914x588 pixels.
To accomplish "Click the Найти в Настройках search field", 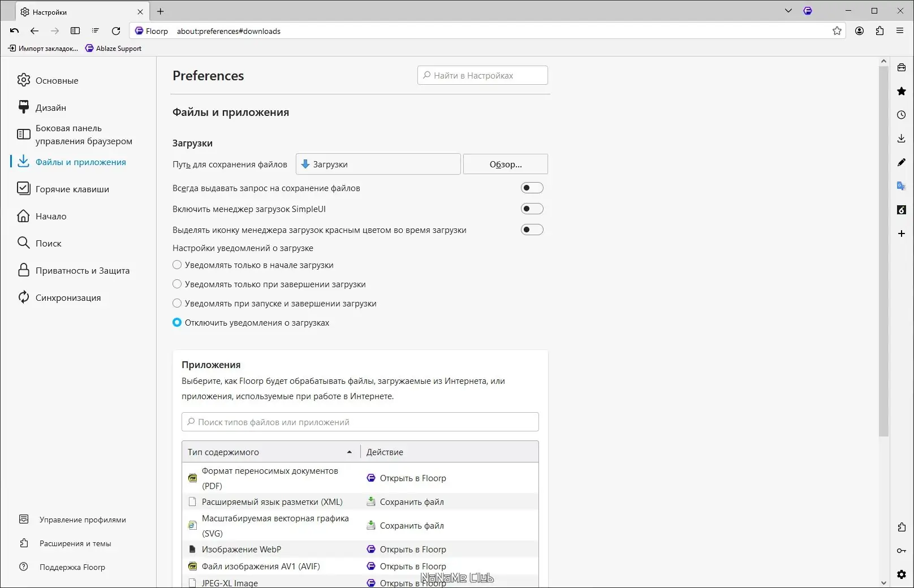I will (482, 75).
